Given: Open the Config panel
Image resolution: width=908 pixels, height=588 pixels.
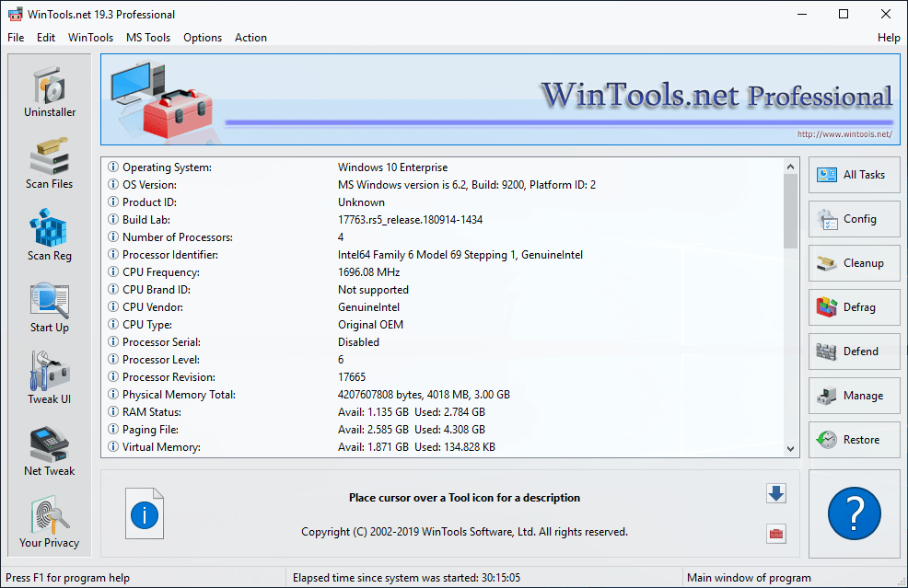Looking at the screenshot, I should point(855,219).
